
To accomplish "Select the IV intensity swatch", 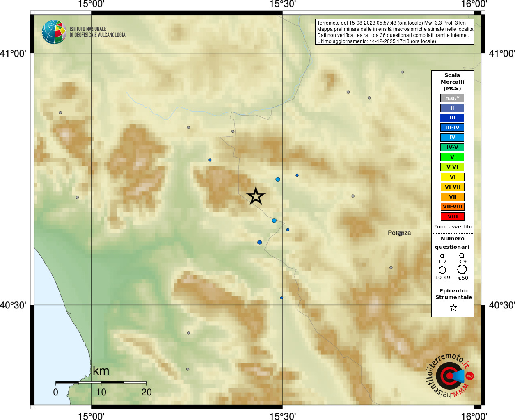I will pyautogui.click(x=452, y=137).
